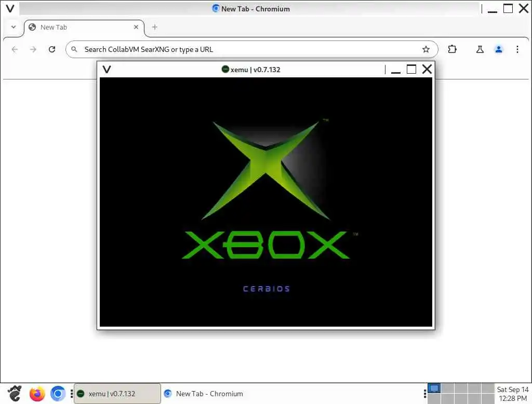Launch Firefox from the taskbar
Image resolution: width=532 pixels, height=404 pixels.
coord(37,394)
